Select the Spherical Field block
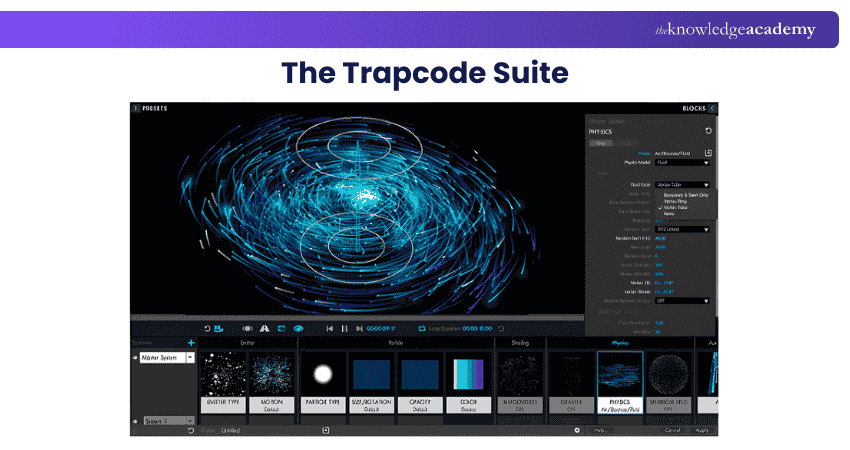This screenshot has height=450, width=850. 668,383
